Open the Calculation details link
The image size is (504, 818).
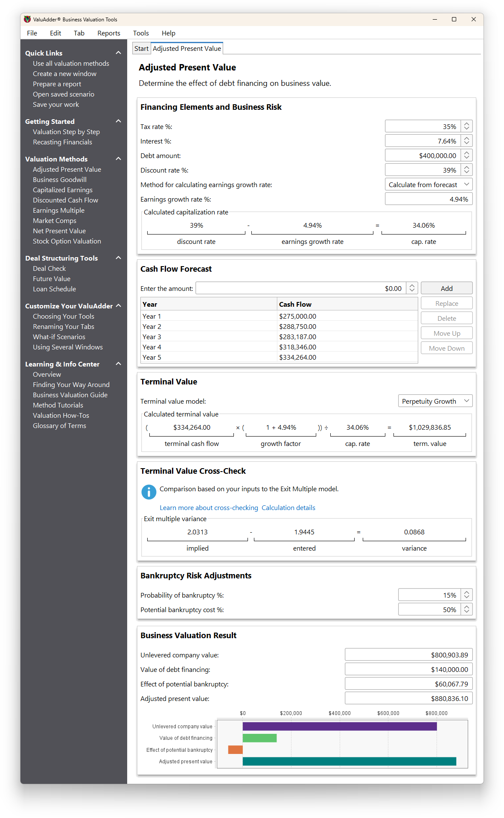tap(288, 507)
